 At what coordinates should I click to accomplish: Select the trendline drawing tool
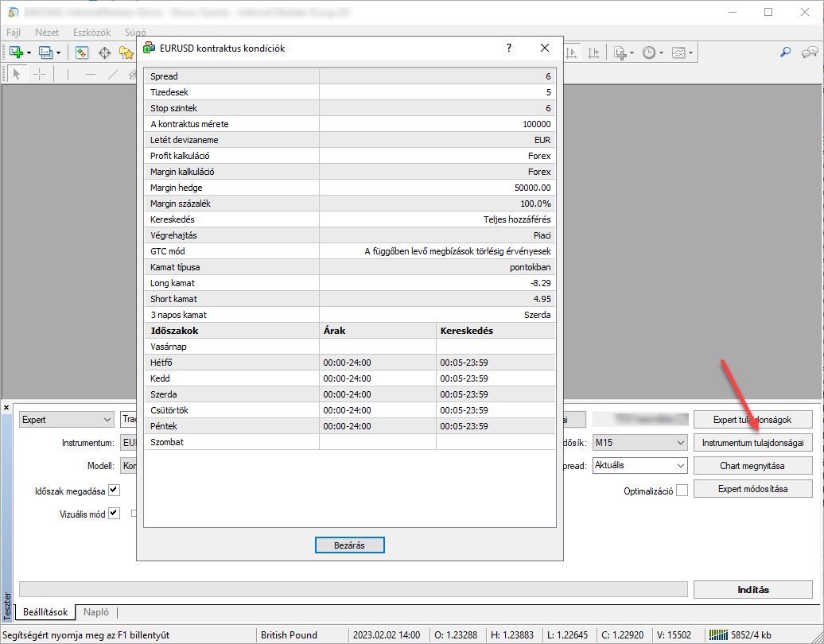coord(113,74)
